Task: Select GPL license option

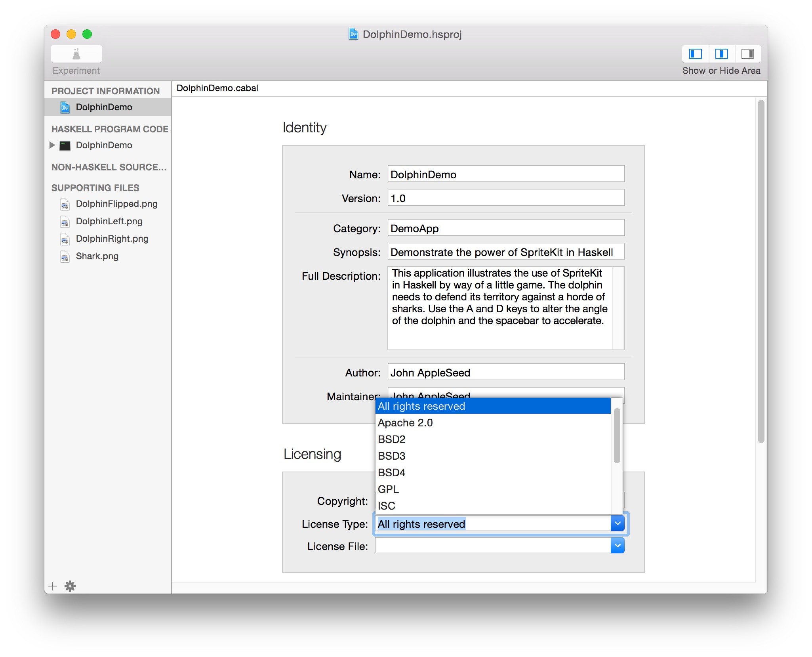Action: [388, 489]
